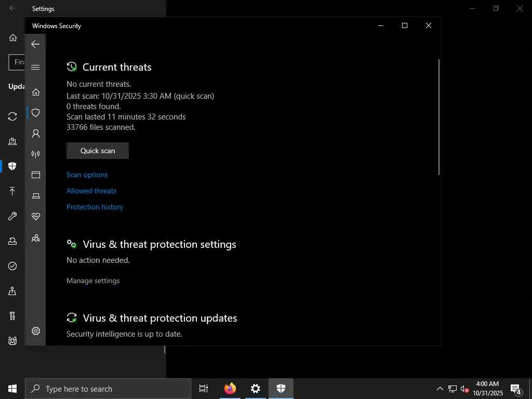This screenshot has width=532, height=399.
Task: Open Scan options link
Action: 87,175
